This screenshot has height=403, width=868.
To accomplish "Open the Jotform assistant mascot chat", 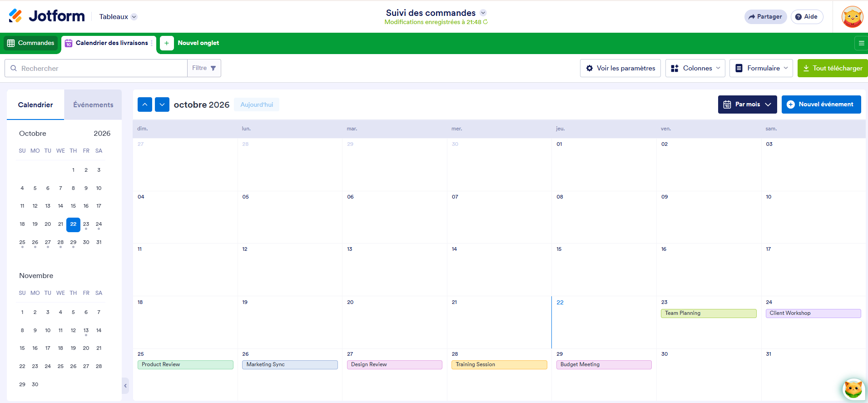I will point(853,389).
